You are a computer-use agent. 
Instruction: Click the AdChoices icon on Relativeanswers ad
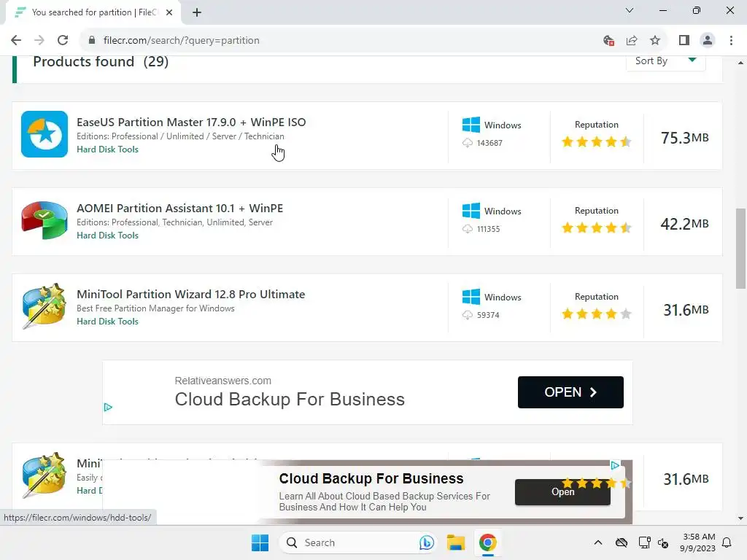click(108, 407)
